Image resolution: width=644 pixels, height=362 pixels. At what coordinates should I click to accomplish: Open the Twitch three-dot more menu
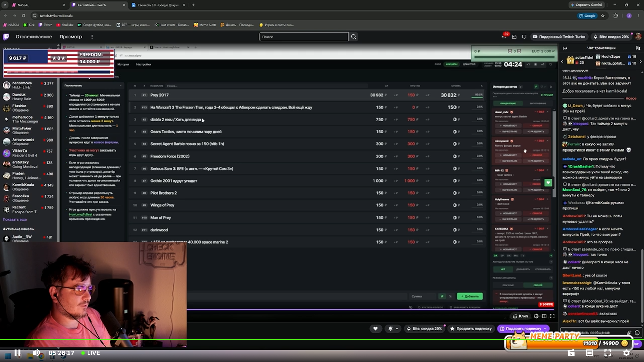tap(92, 37)
